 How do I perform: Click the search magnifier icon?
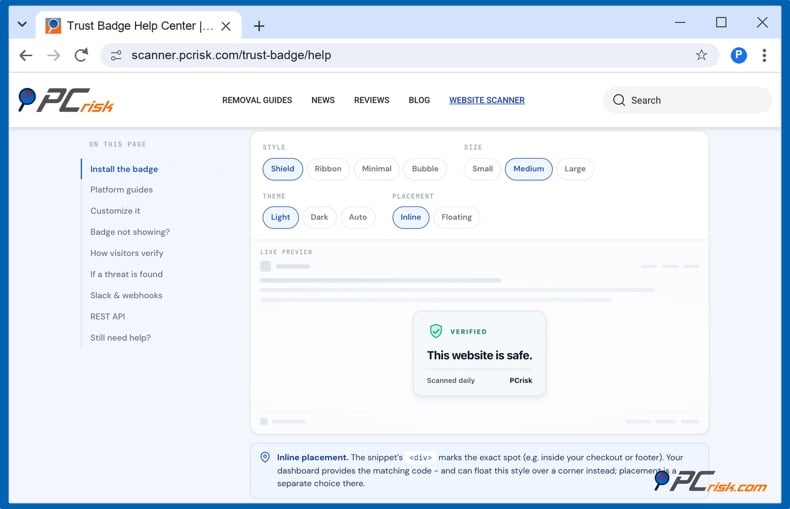click(619, 100)
